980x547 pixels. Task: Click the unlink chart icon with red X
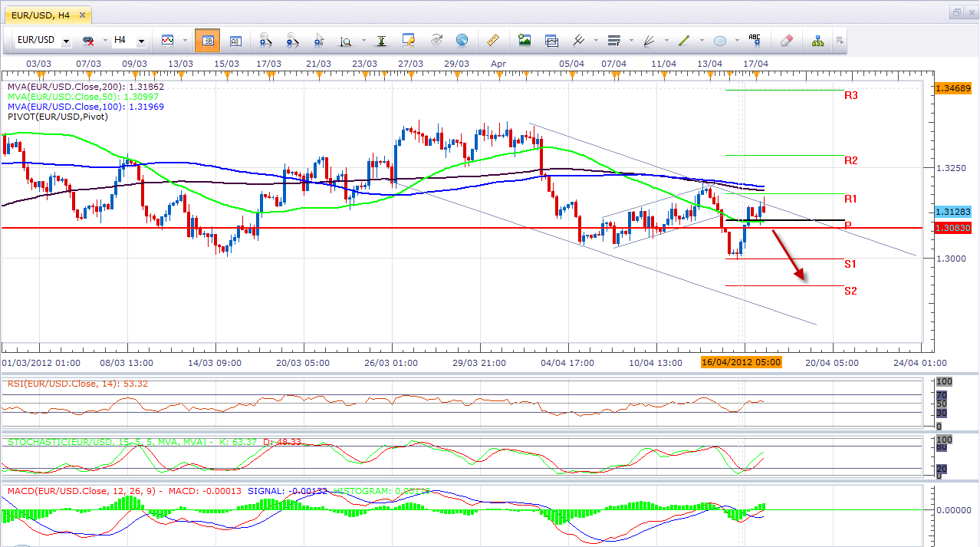tap(87, 40)
